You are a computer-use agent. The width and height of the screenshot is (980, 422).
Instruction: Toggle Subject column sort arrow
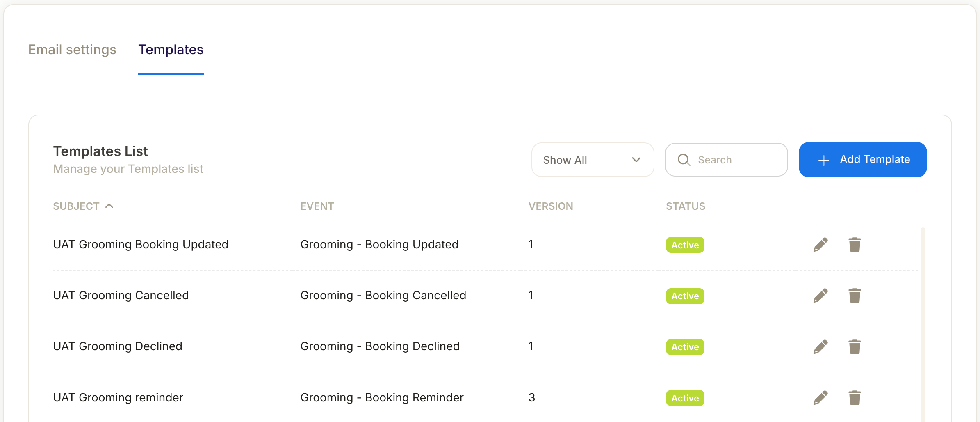pos(109,206)
